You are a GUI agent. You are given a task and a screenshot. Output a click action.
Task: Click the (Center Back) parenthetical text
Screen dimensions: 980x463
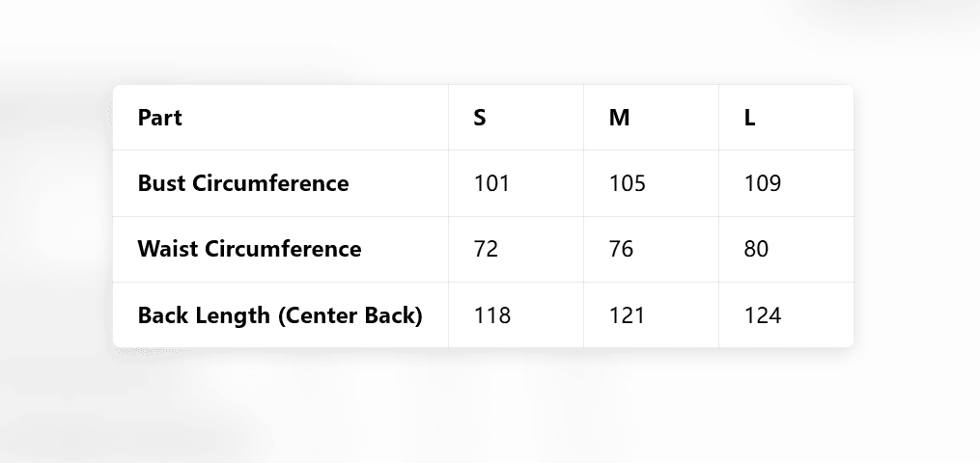click(x=350, y=315)
